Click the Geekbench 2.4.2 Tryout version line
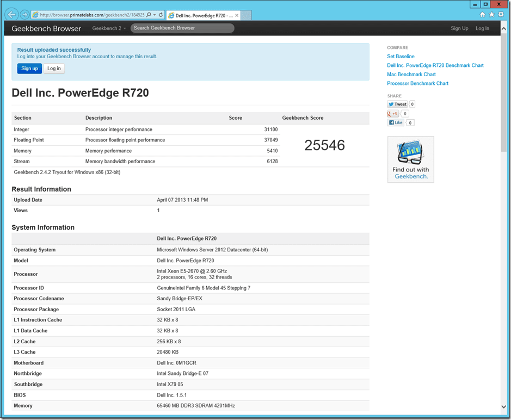 [x=67, y=172]
